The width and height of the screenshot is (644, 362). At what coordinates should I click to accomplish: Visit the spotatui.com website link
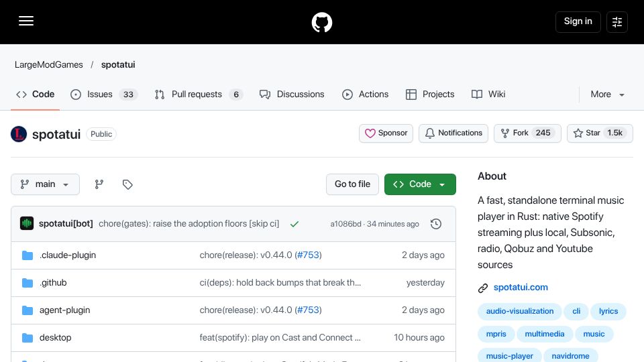click(521, 288)
